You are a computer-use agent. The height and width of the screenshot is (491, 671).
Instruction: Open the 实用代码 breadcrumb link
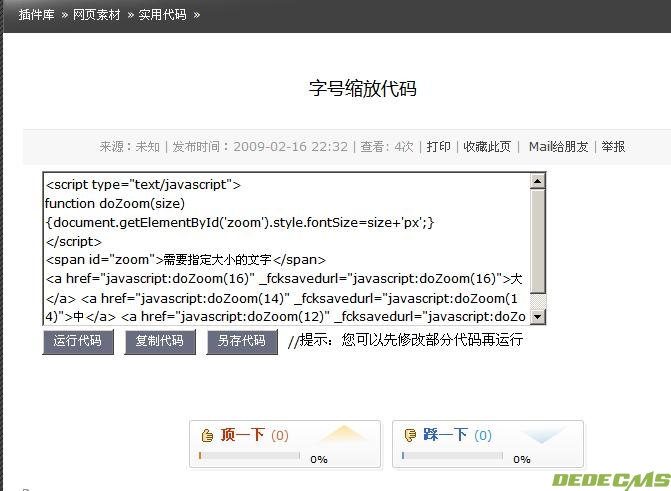coord(163,15)
